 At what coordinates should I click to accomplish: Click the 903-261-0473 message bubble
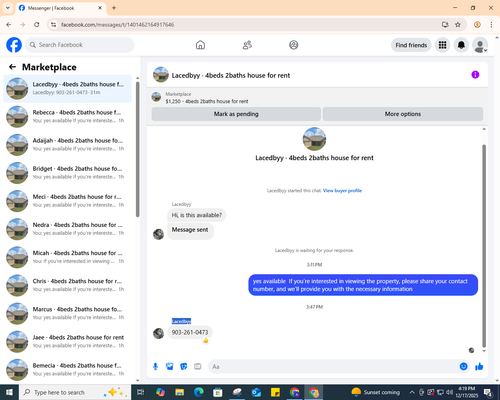(x=190, y=332)
